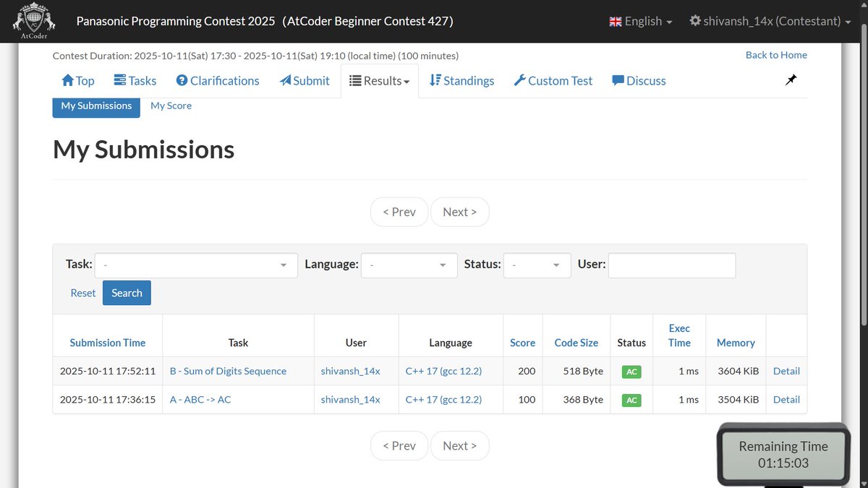Open the Custom Test tab

pyautogui.click(x=553, y=81)
